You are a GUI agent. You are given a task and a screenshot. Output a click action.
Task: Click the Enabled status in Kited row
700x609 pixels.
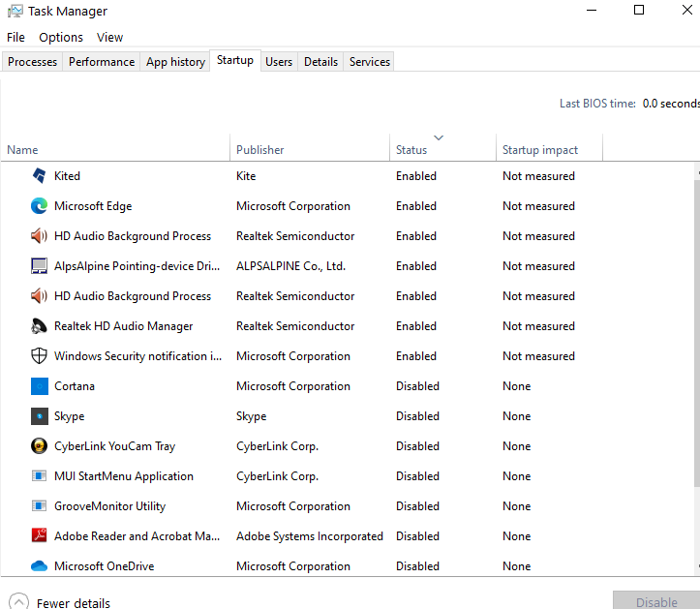point(416,176)
